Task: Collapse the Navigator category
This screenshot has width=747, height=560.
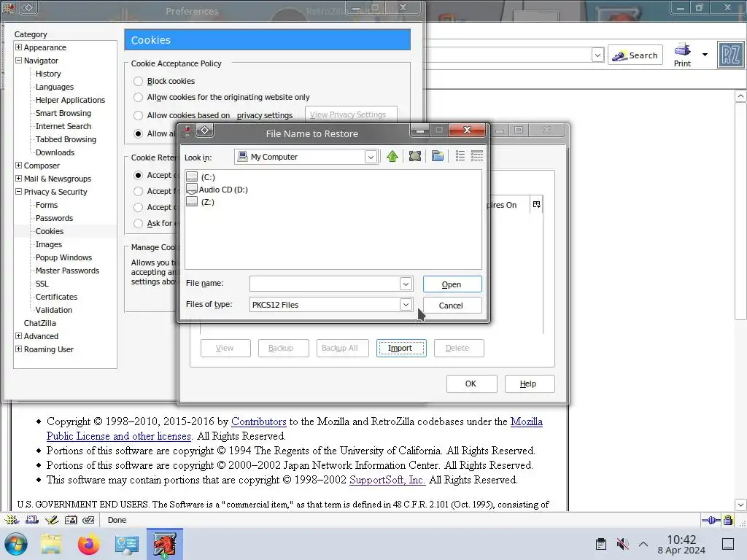Action: point(18,61)
